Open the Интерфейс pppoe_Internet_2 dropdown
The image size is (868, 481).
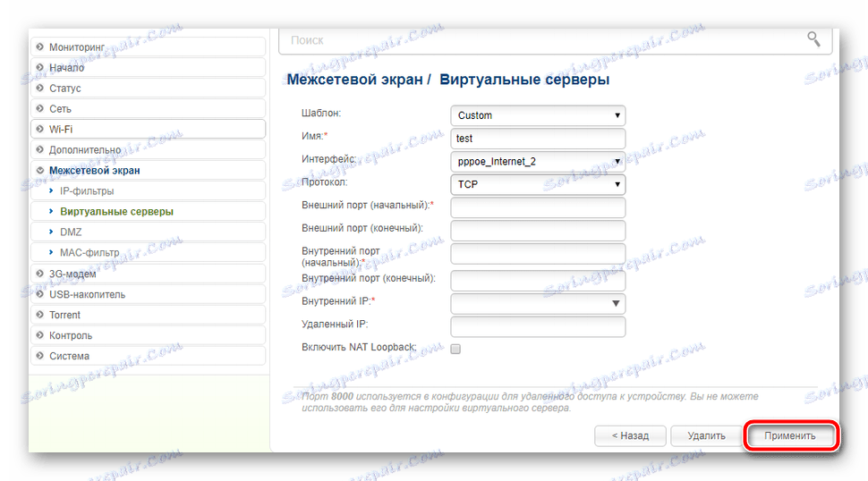point(538,162)
